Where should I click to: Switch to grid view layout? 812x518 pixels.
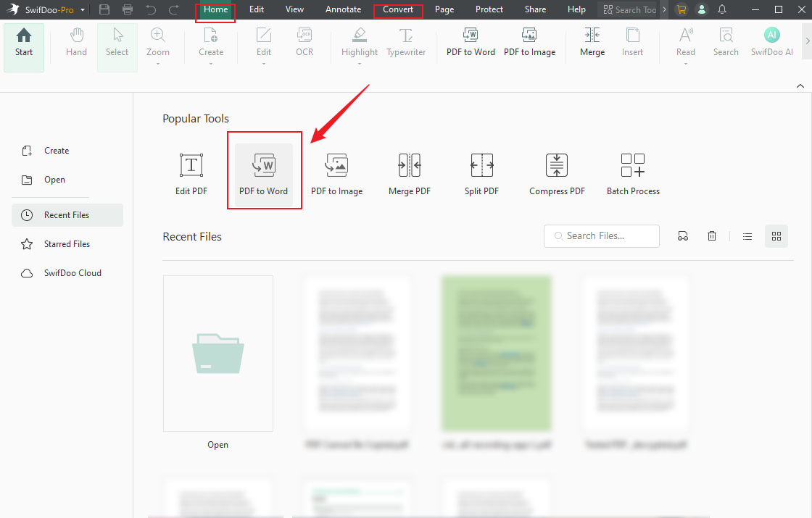[x=776, y=236]
